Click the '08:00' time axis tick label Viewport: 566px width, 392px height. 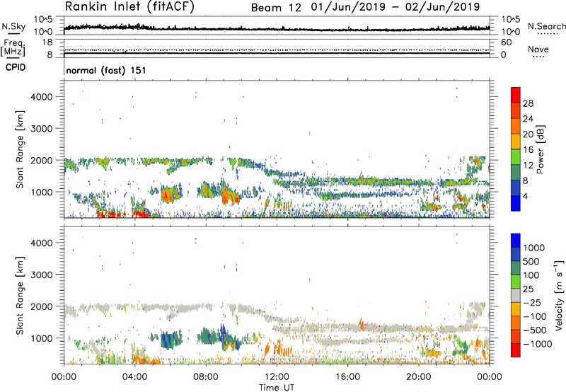pos(206,377)
